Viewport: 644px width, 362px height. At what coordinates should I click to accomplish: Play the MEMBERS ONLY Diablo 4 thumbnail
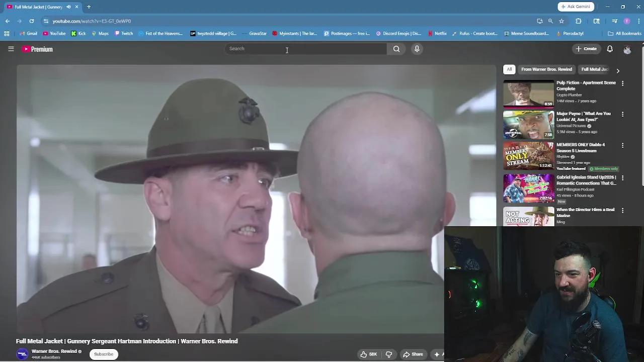coord(529,156)
